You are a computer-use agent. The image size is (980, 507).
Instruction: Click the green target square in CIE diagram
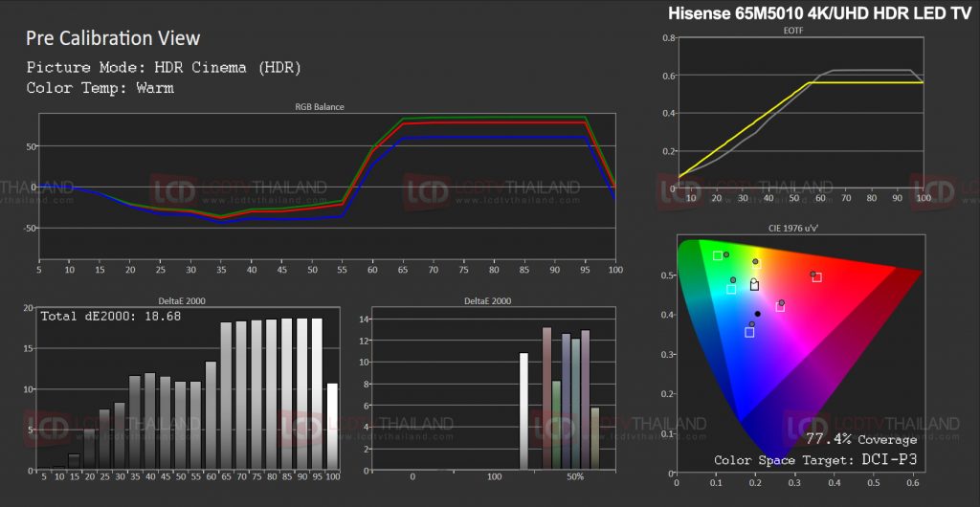click(718, 255)
